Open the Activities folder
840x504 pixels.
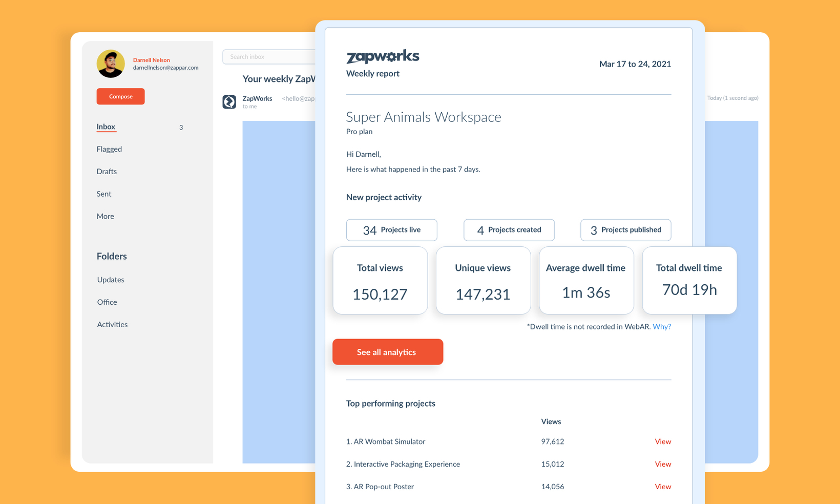tap(112, 324)
